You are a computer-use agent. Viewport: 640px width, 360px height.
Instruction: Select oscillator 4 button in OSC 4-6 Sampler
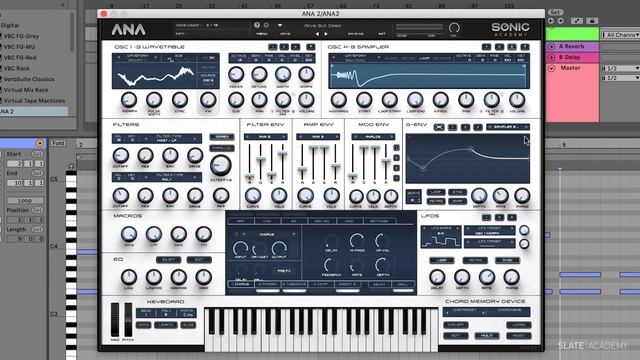tap(486, 47)
